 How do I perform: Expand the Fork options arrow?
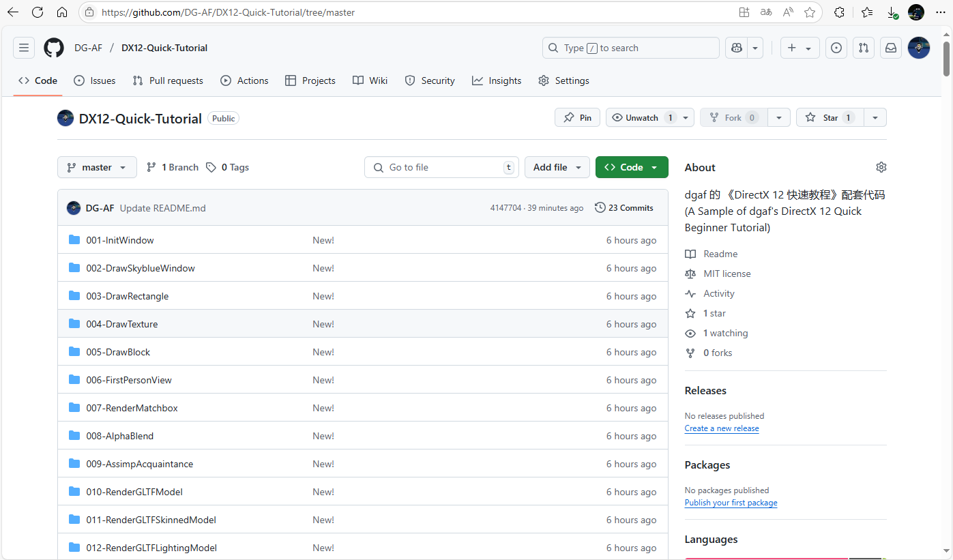(x=779, y=117)
